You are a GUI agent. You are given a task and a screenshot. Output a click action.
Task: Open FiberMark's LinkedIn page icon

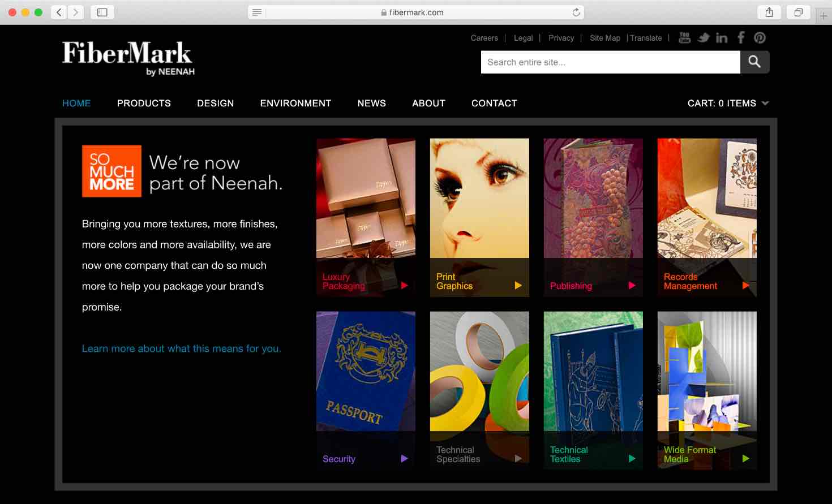(x=722, y=38)
